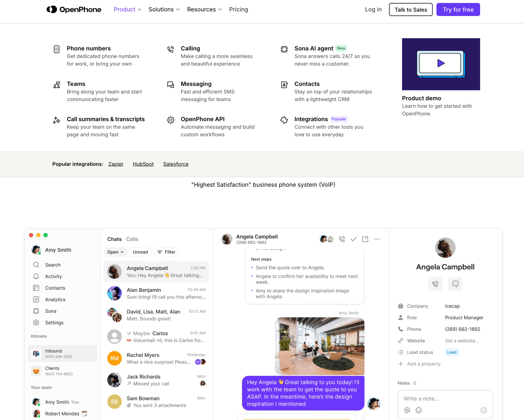This screenshot has height=420, width=524.
Task: Open the Pricing page from navigation
Action: (239, 10)
